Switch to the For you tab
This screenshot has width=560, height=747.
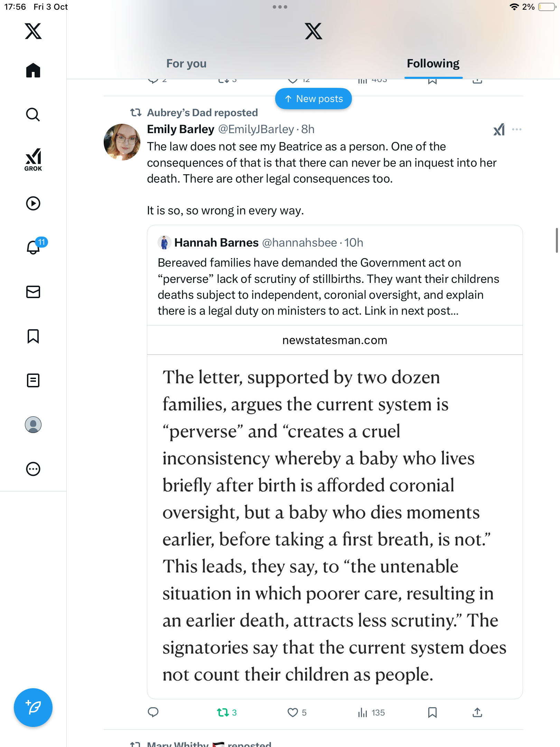pyautogui.click(x=186, y=64)
